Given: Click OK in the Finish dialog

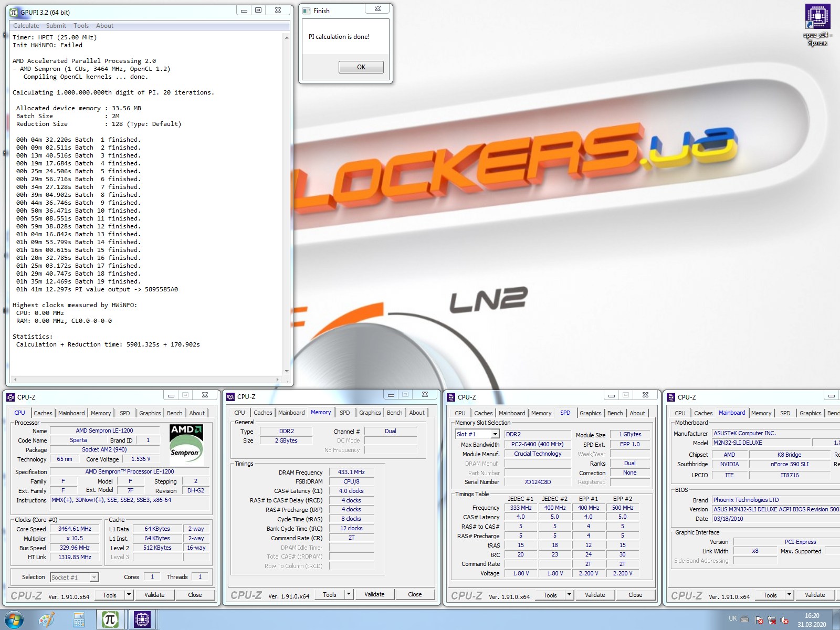Looking at the screenshot, I should [361, 67].
